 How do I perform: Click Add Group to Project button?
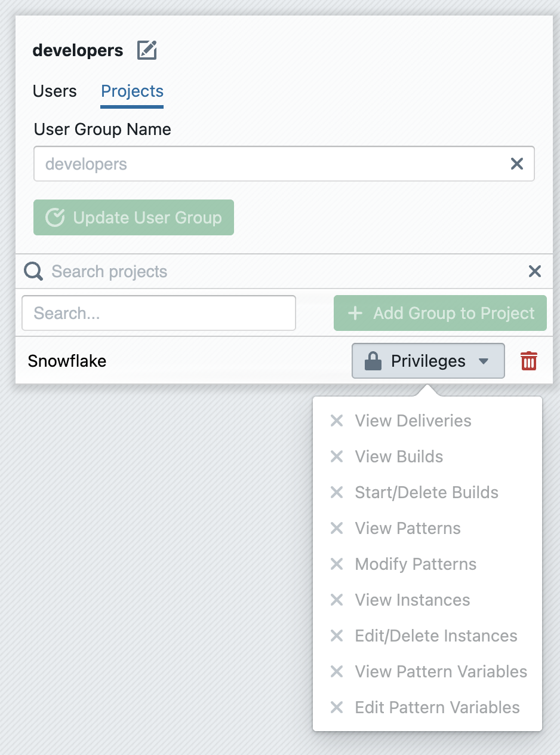pos(440,313)
